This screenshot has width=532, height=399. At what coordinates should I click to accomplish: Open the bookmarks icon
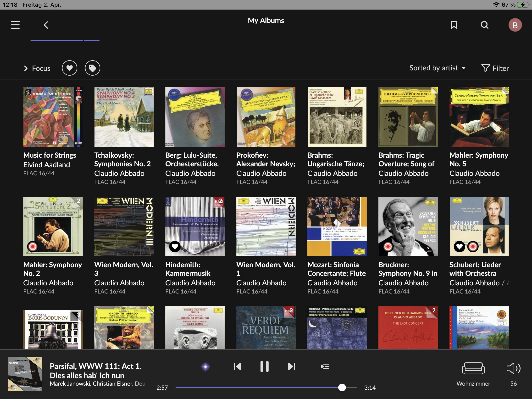[454, 25]
